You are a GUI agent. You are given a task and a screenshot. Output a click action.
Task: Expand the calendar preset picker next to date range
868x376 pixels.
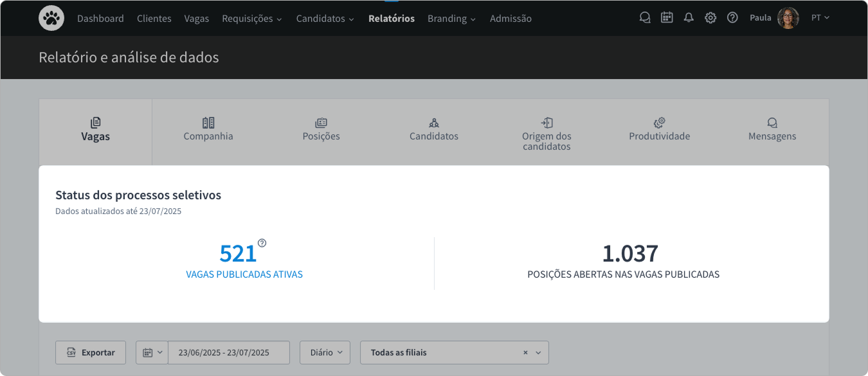[152, 352]
